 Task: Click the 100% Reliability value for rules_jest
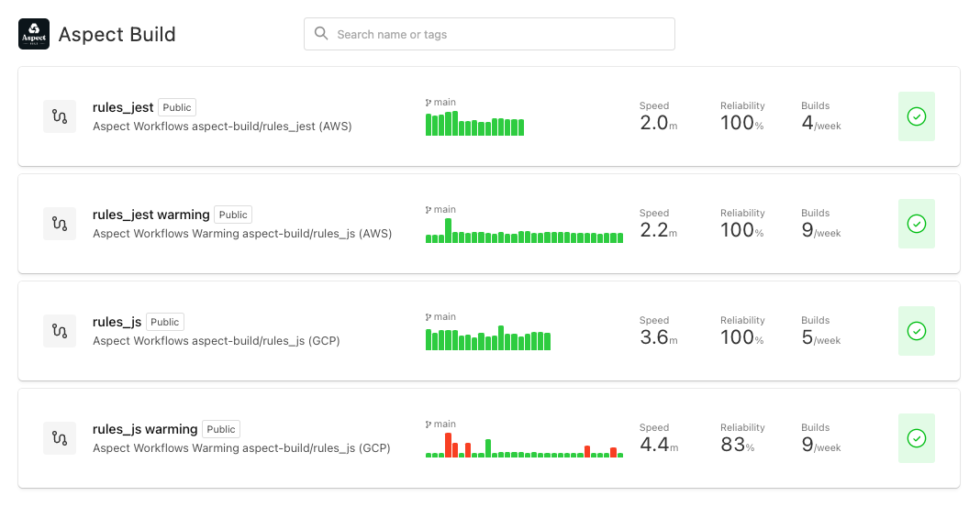741,123
